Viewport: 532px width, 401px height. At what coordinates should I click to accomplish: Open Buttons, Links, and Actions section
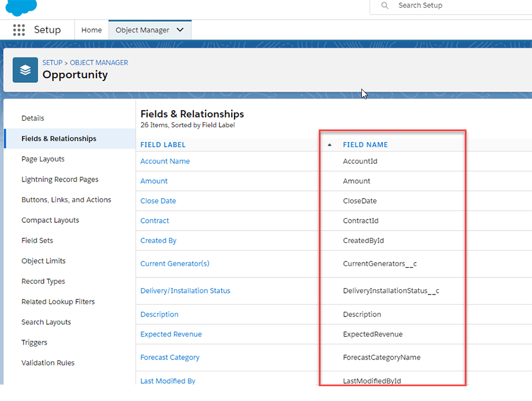coord(66,200)
